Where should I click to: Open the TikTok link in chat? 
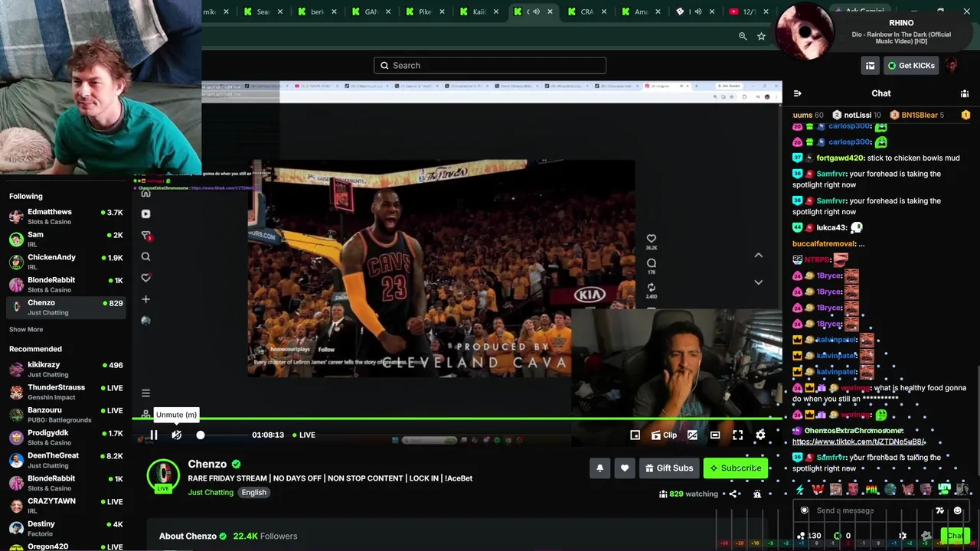[x=859, y=442]
